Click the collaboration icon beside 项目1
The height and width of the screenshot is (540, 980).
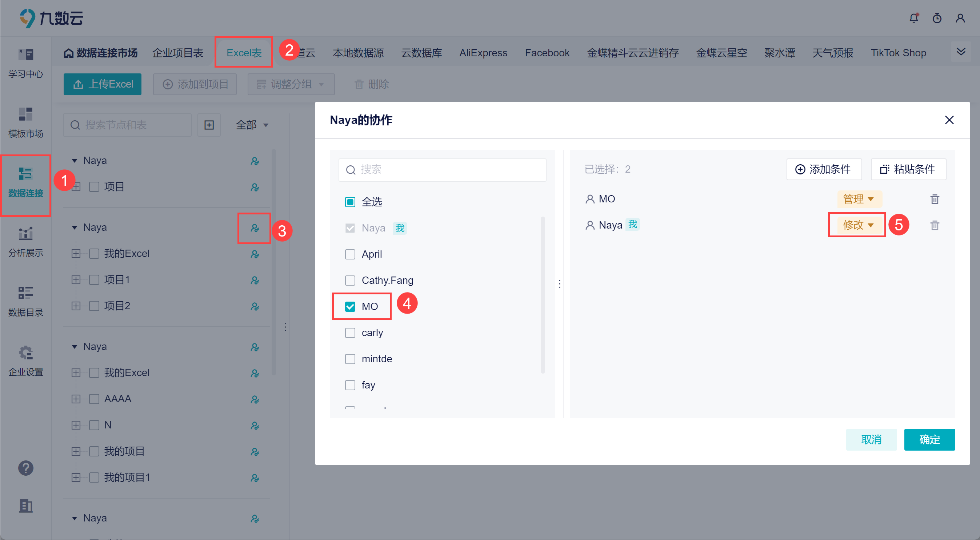pyautogui.click(x=255, y=280)
